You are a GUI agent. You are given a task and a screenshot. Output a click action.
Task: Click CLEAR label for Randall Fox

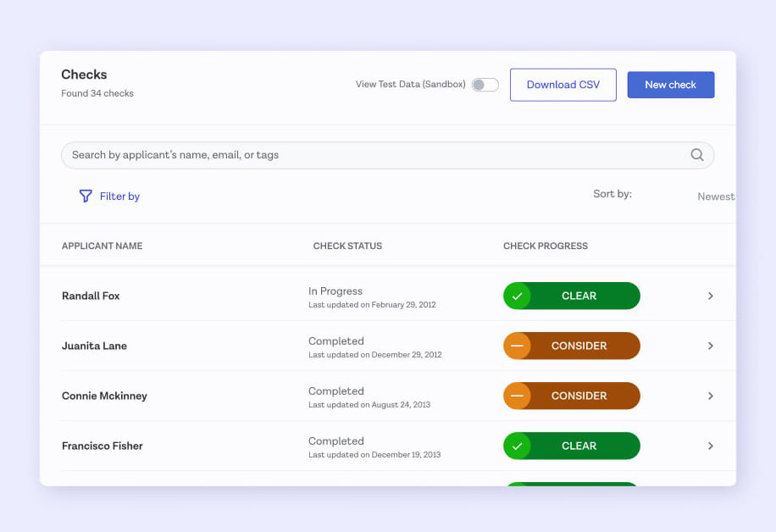click(579, 296)
